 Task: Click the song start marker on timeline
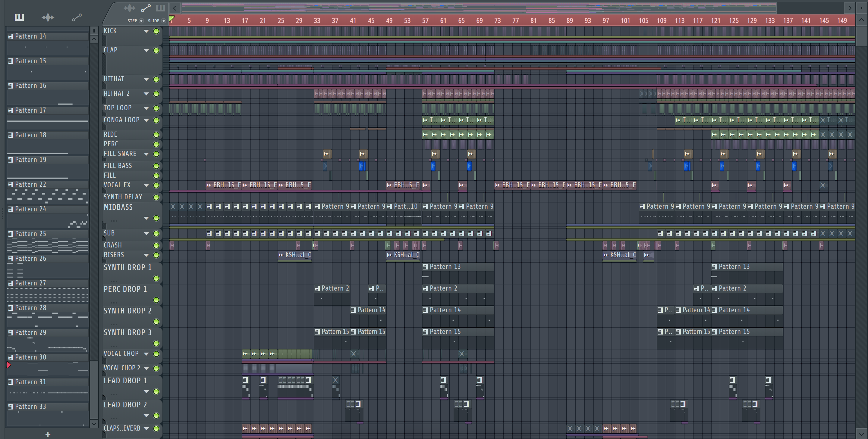pos(172,18)
